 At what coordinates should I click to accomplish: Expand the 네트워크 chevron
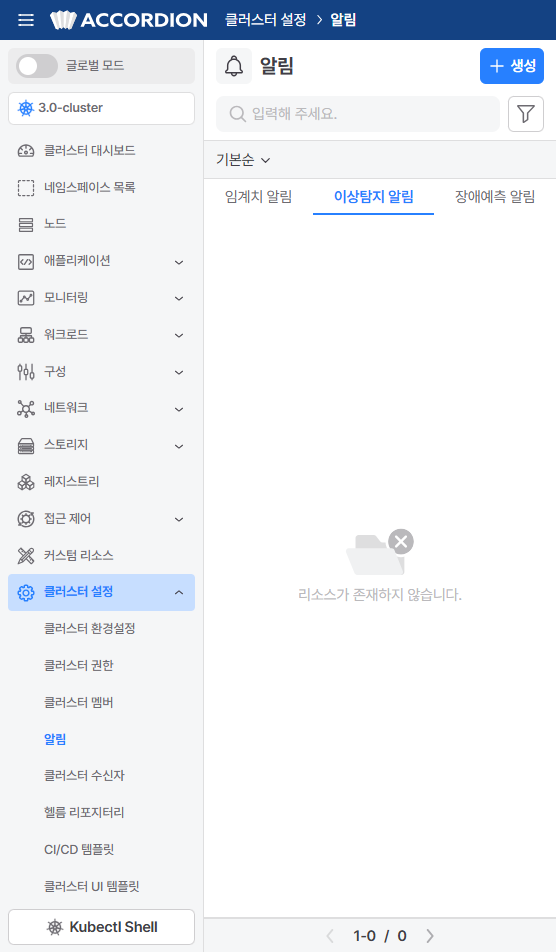(x=179, y=409)
